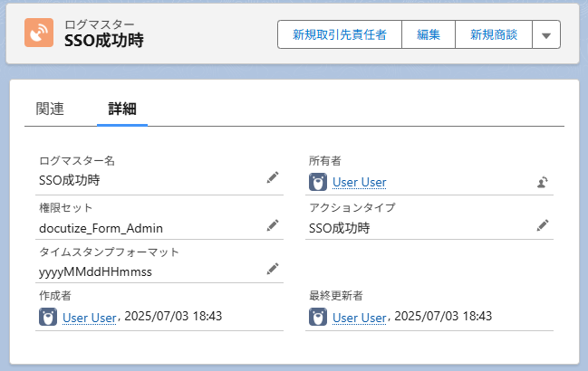Screen dimensions: 588x371
Task: Click the orange ログマスター object icon
Action: click(39, 33)
